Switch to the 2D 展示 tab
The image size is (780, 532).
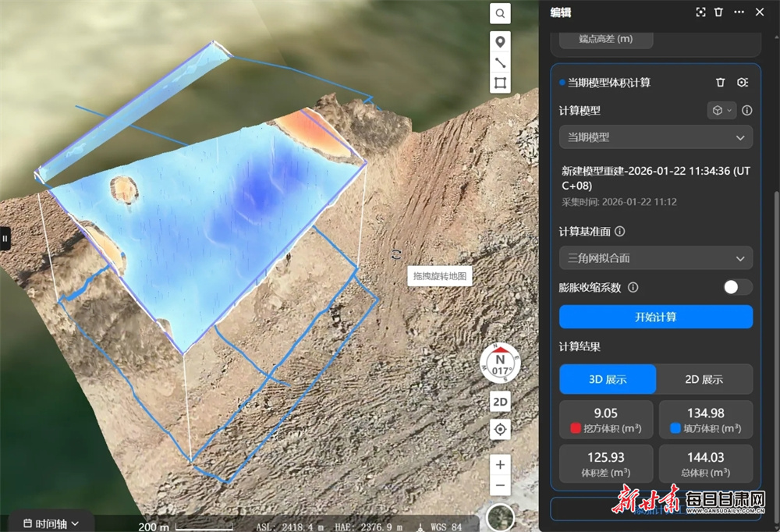[x=704, y=379]
